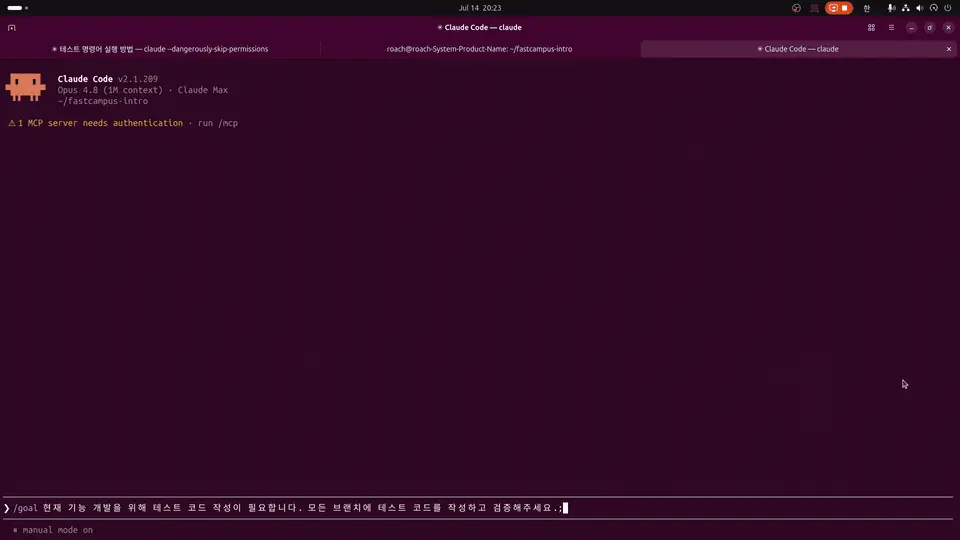This screenshot has height=540, width=960.
Task: Click 'Opus 4.8 (1M context)' model text
Action: pyautogui.click(x=110, y=90)
